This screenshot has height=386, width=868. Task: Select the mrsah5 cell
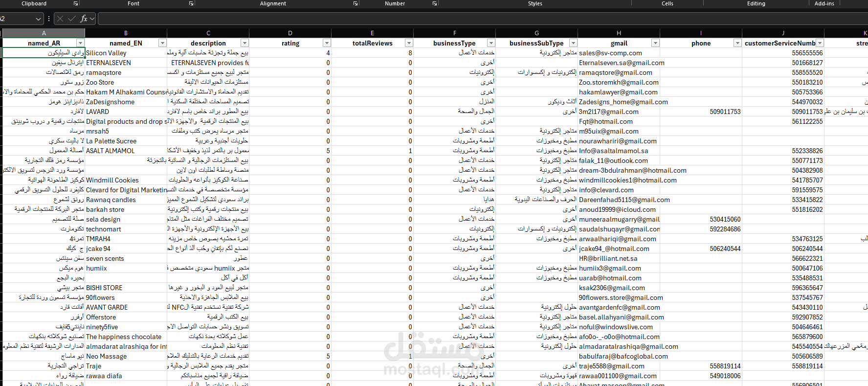point(126,131)
